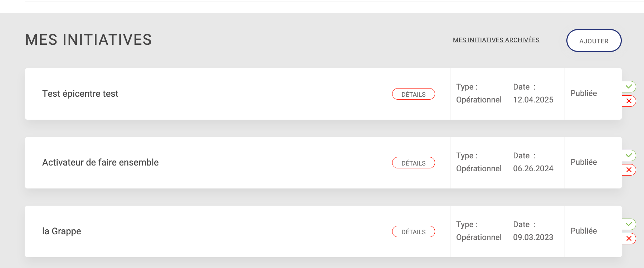Open Détails for Activateur de faire ensemble

(413, 163)
